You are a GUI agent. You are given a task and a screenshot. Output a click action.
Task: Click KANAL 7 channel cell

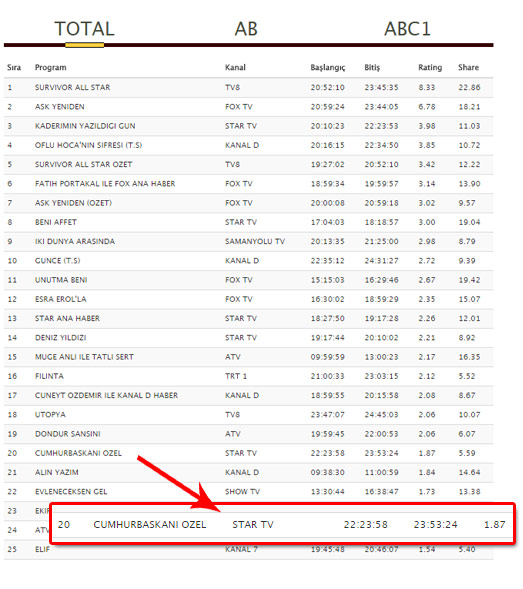(x=241, y=549)
